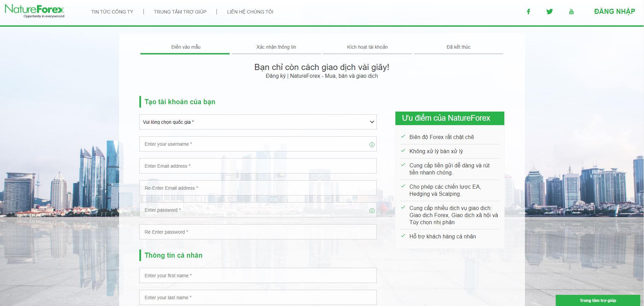The width and height of the screenshot is (644, 306).
Task: Click the NatureForex logo
Action: point(34,11)
